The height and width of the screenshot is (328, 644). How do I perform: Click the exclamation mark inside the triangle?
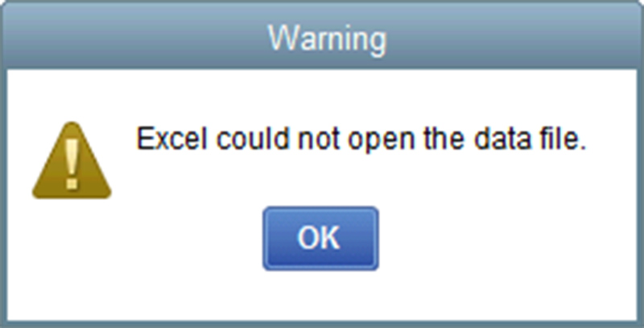72,164
